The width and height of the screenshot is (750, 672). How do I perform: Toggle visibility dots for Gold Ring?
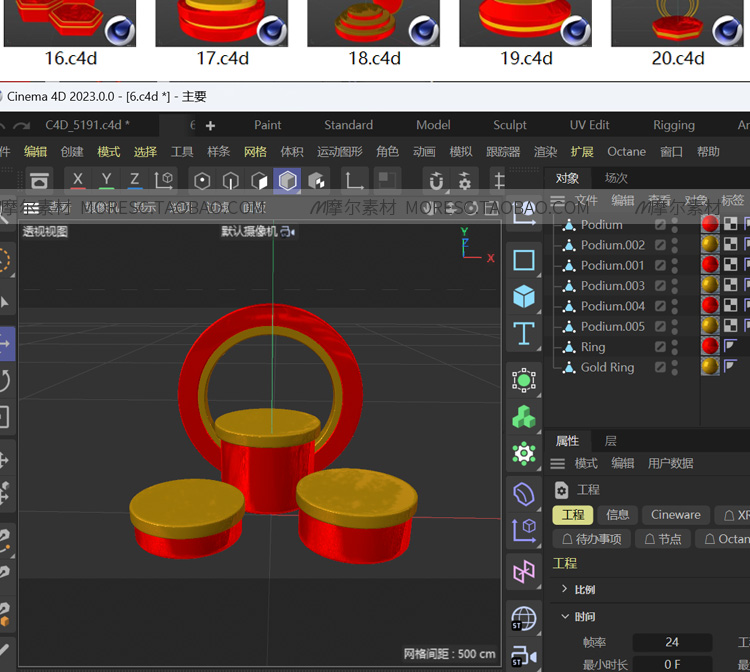point(675,367)
